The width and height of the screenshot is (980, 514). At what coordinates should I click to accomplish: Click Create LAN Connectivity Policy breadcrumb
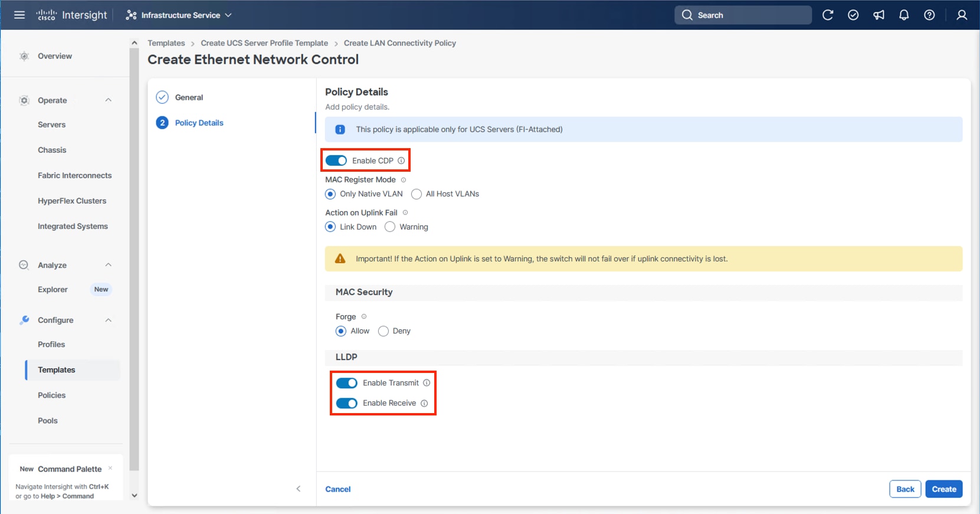[x=400, y=43]
